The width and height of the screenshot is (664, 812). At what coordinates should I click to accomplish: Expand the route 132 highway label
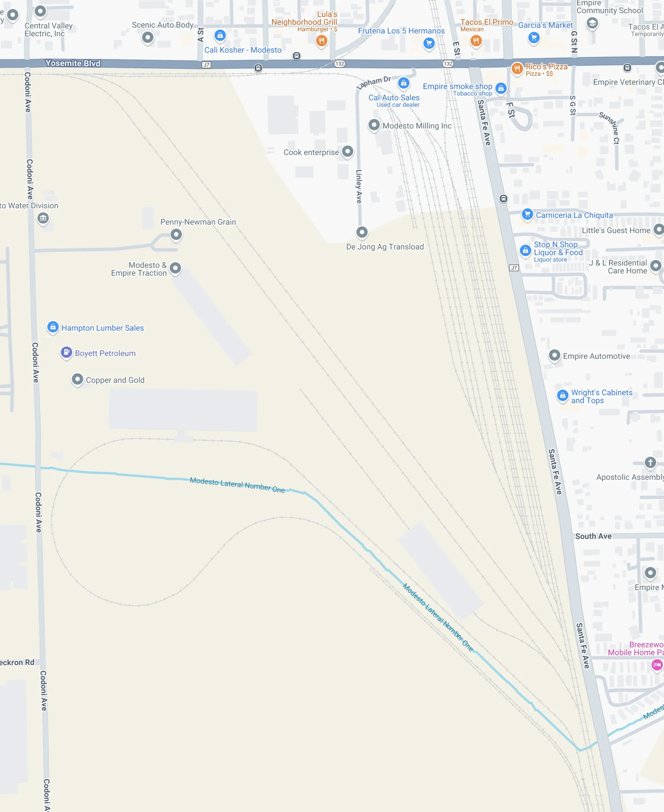[341, 63]
